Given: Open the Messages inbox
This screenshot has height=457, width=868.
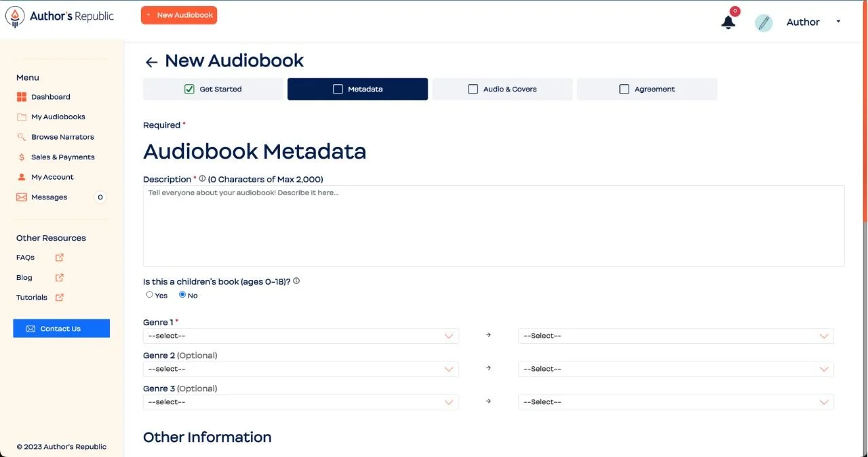Looking at the screenshot, I should coord(50,197).
